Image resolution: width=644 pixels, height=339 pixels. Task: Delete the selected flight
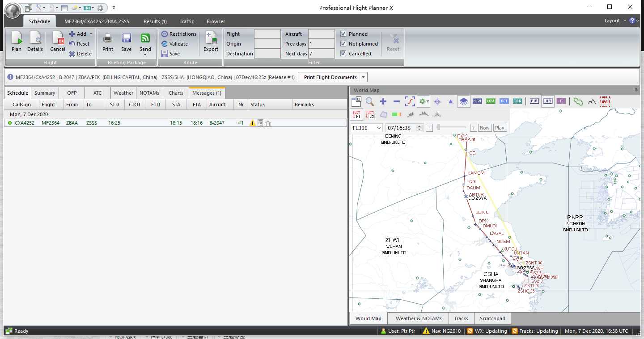click(x=80, y=54)
